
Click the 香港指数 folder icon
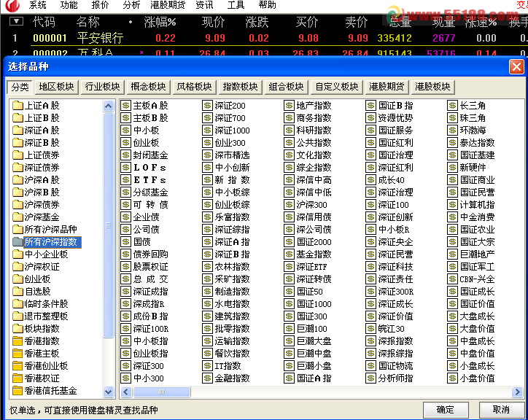(x=18, y=341)
